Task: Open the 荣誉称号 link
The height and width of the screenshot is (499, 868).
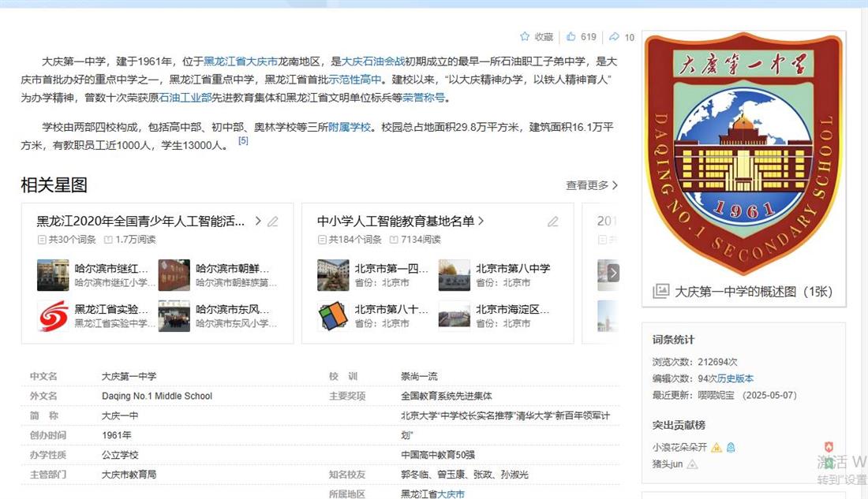Action: click(424, 98)
